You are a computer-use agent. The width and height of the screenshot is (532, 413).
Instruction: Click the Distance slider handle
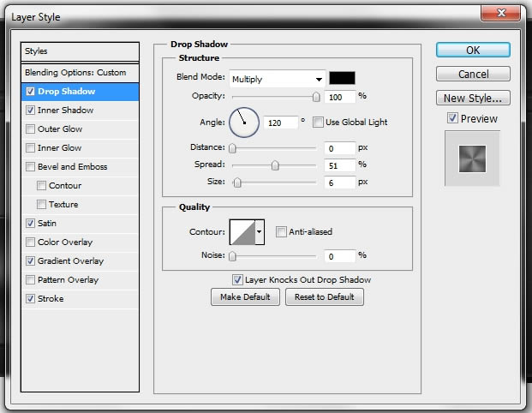(x=232, y=148)
